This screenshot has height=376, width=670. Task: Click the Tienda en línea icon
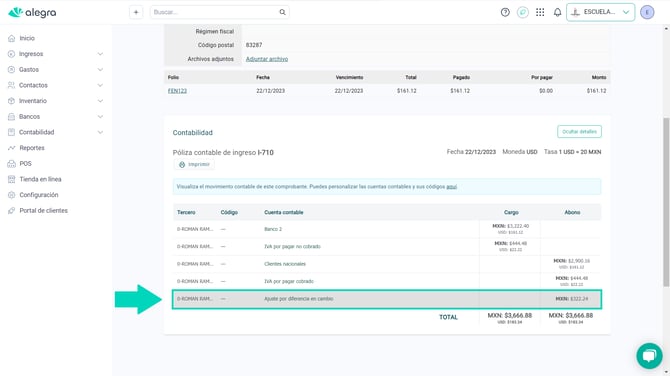[12, 179]
